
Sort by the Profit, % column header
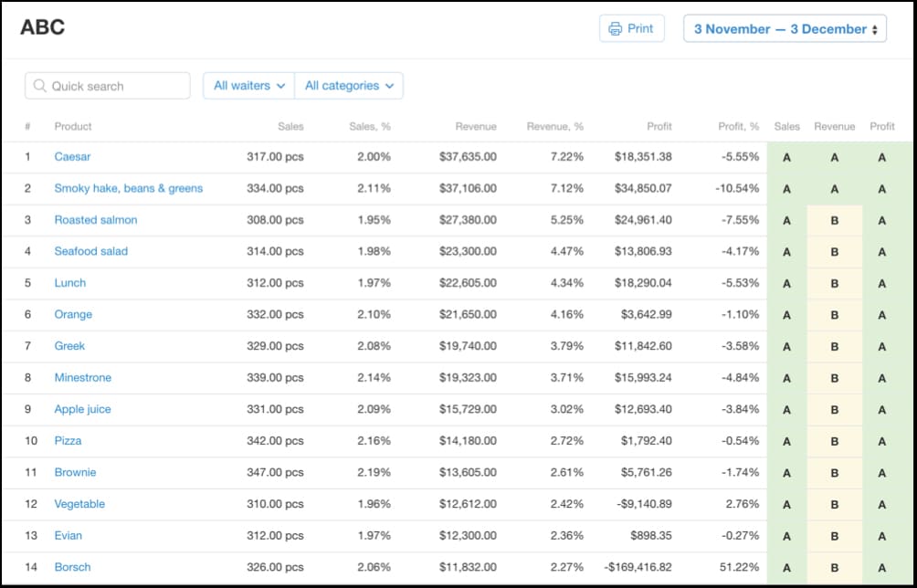(738, 127)
